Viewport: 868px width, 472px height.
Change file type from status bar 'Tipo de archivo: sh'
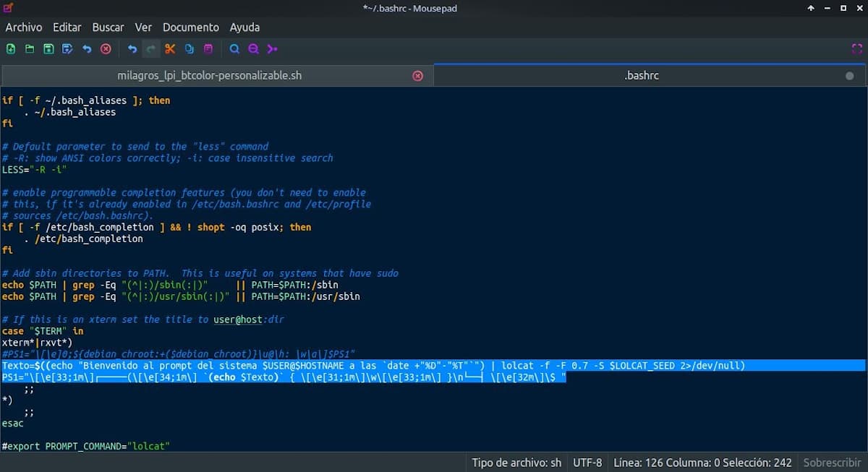click(x=516, y=463)
